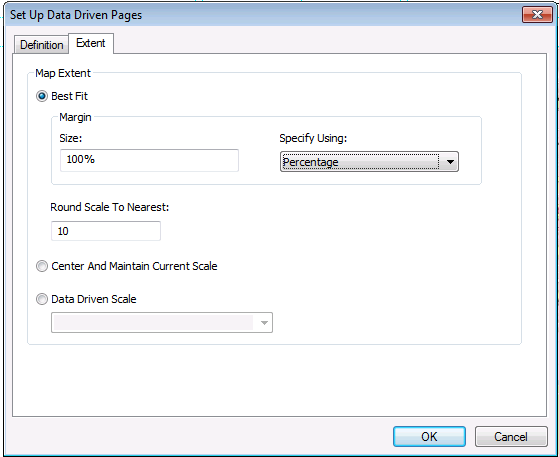
Task: Click the Best Fit label text
Action: (x=70, y=96)
